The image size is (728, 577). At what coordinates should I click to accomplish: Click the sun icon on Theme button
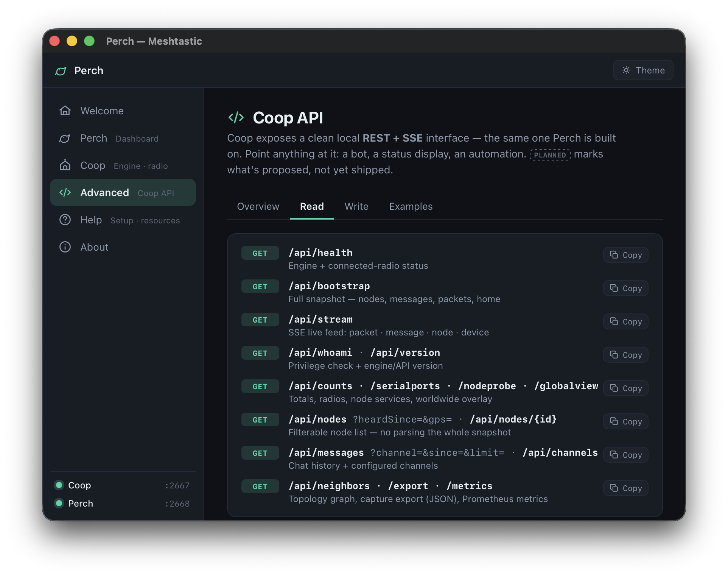[626, 70]
